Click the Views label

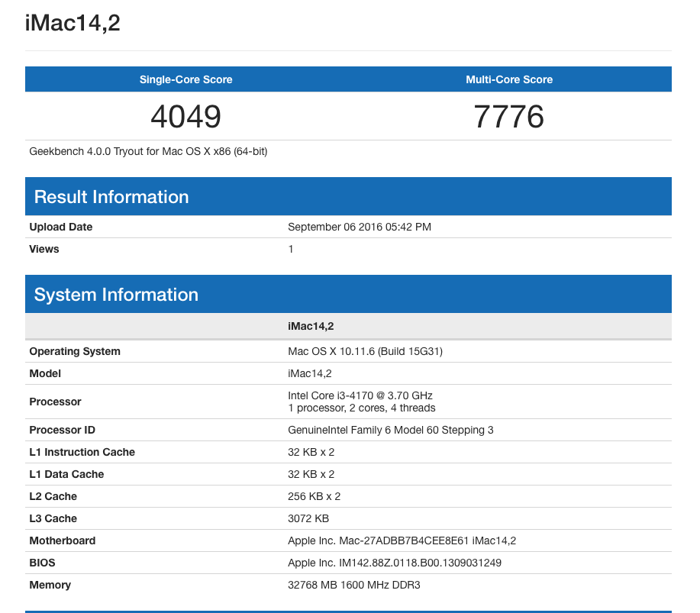[44, 249]
